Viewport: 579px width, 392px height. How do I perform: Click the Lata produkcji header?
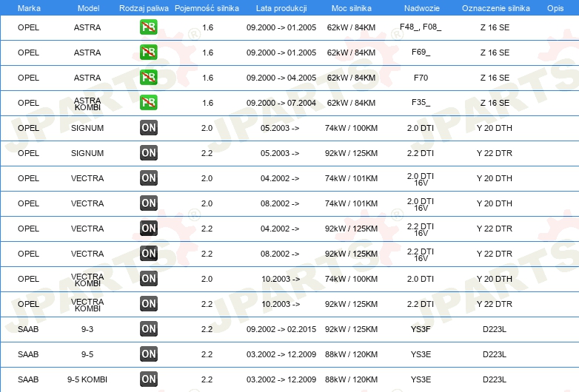[x=281, y=8]
